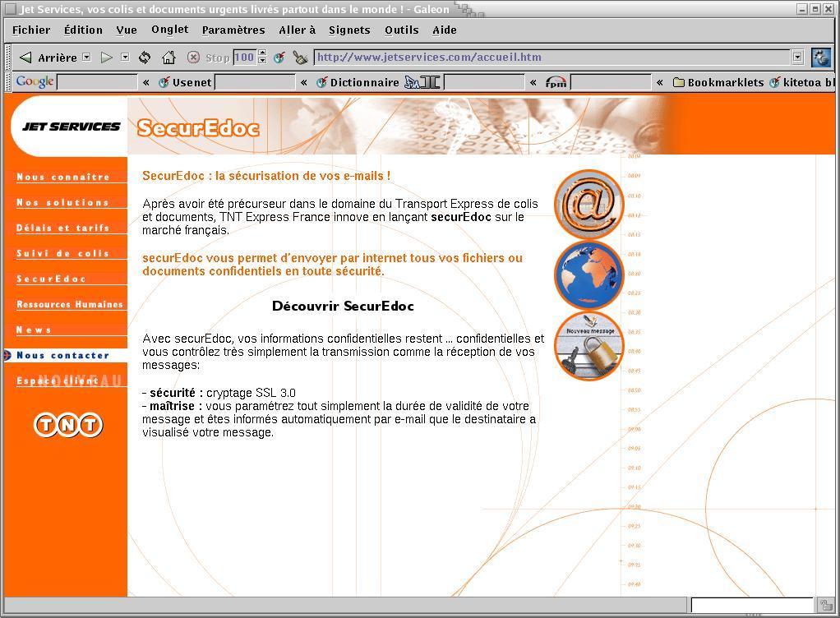Open the Bookmarklets folder icon
The height and width of the screenshot is (618, 840).
coord(679,82)
